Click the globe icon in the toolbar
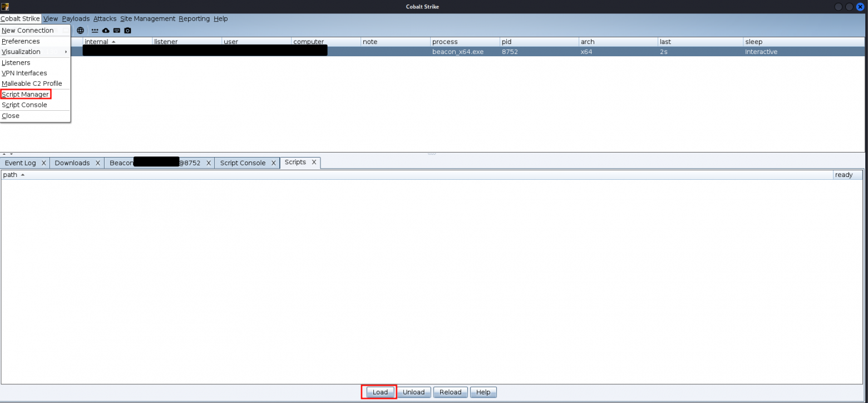 pos(81,31)
